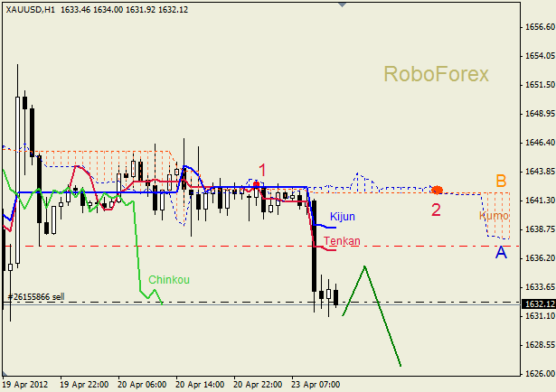Click price level 1651.50 on the axis
The height and width of the screenshot is (392, 556).
(540, 85)
